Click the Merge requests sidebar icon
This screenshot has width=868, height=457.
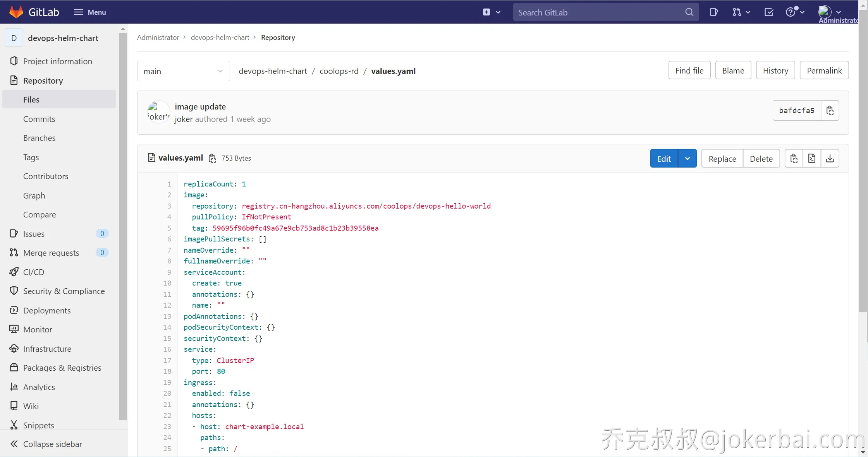[x=14, y=253]
